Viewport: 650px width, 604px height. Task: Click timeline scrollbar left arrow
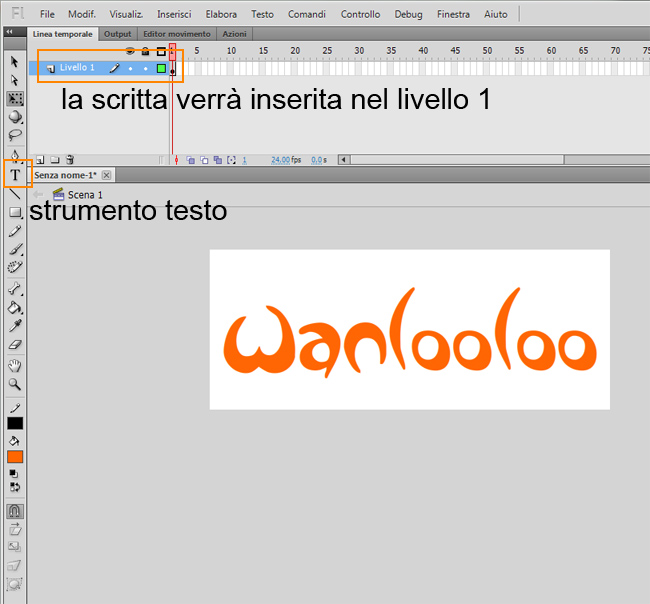click(344, 160)
